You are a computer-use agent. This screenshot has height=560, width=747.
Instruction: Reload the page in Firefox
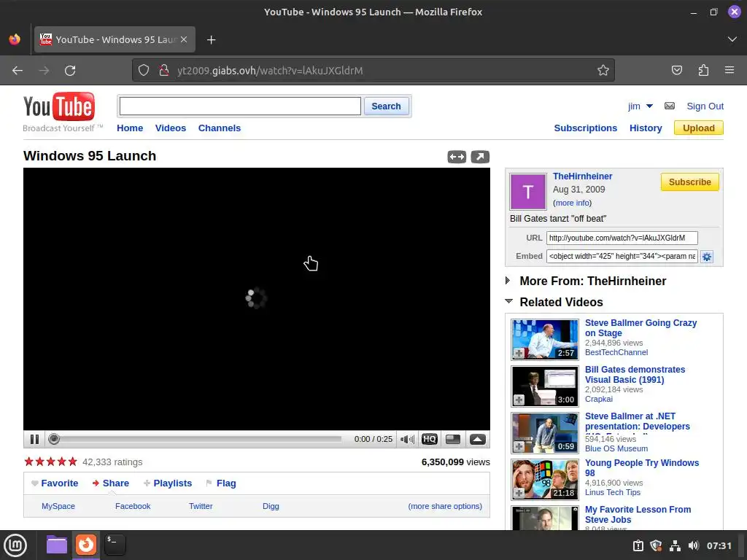(x=70, y=71)
